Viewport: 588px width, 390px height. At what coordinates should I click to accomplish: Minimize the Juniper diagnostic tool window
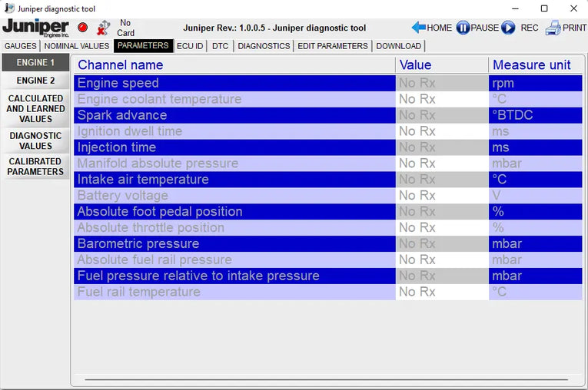[x=516, y=8]
